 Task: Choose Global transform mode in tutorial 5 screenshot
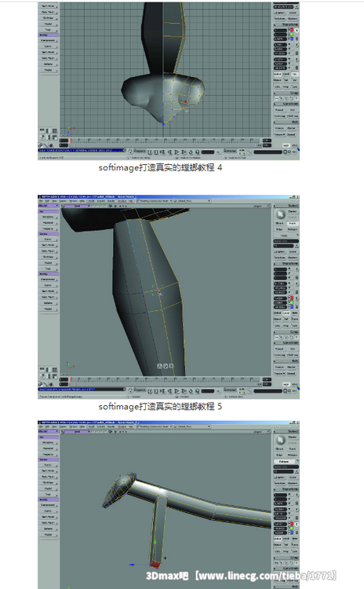(278, 313)
